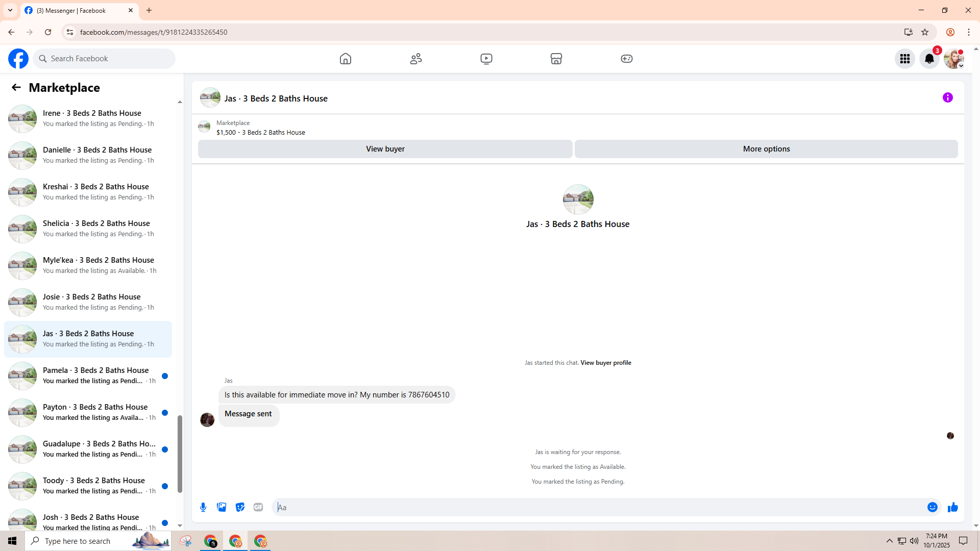Open the tab search dropdown arrow
Screen dimensions: 980x551
pyautogui.click(x=10, y=10)
